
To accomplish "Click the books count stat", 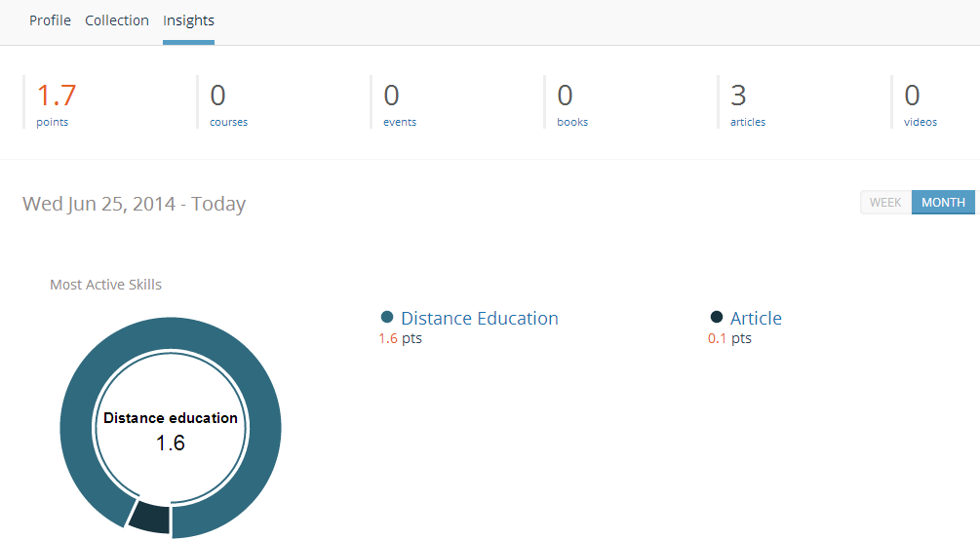I will point(571,102).
